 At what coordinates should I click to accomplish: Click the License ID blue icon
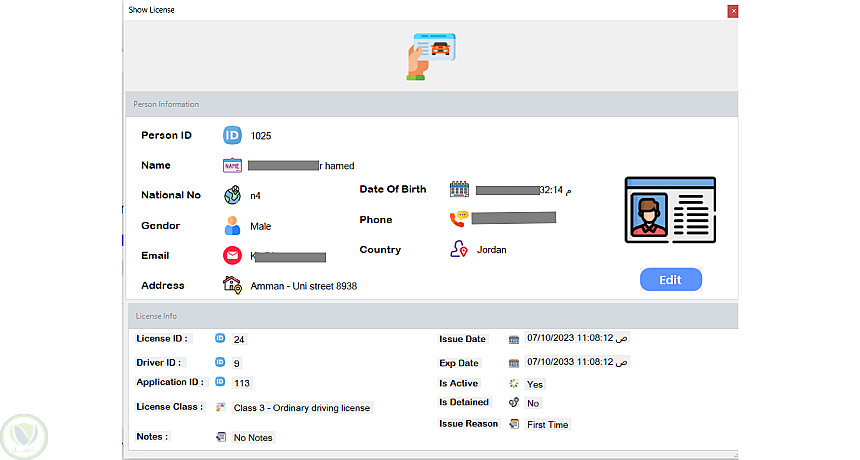pos(220,338)
